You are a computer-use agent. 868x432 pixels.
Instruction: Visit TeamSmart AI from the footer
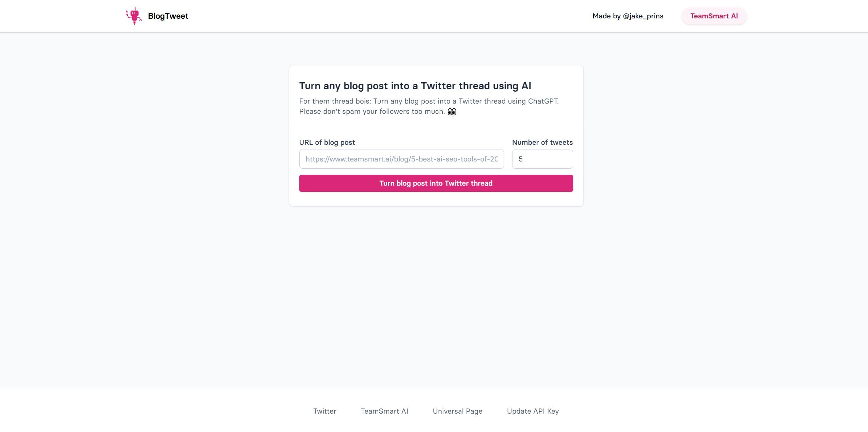(x=384, y=411)
